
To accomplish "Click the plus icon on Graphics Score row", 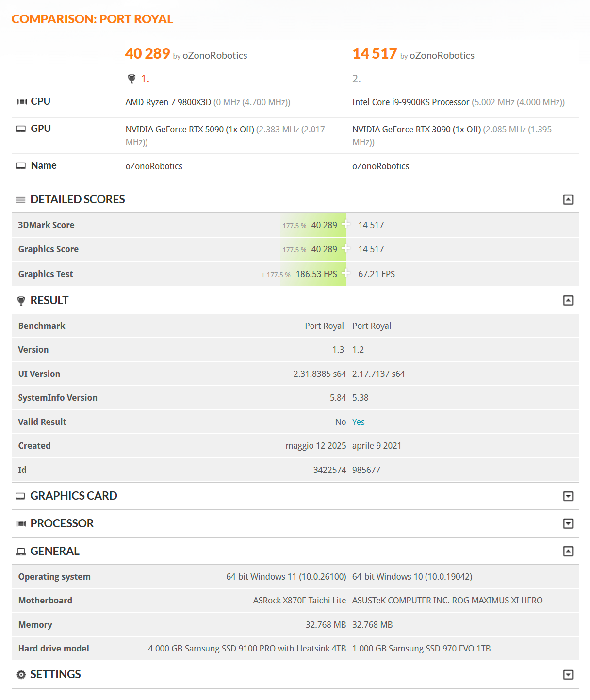I will 346,248.
